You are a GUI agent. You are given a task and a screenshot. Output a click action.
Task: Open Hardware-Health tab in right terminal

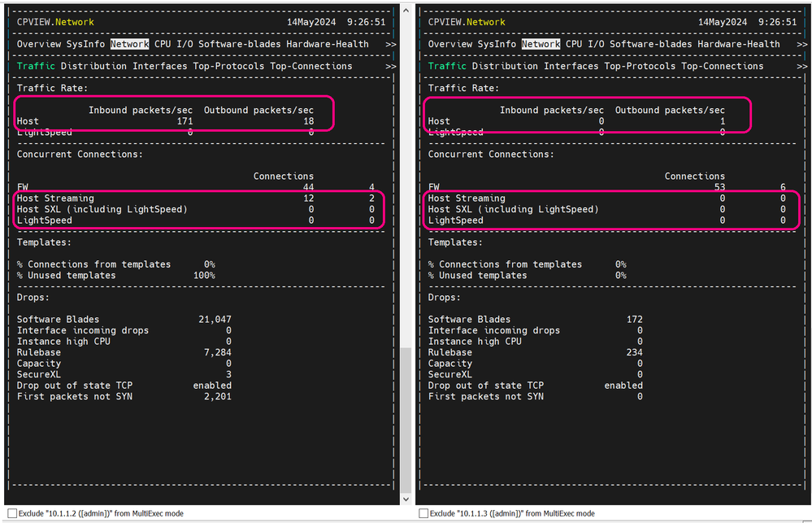[x=738, y=44]
